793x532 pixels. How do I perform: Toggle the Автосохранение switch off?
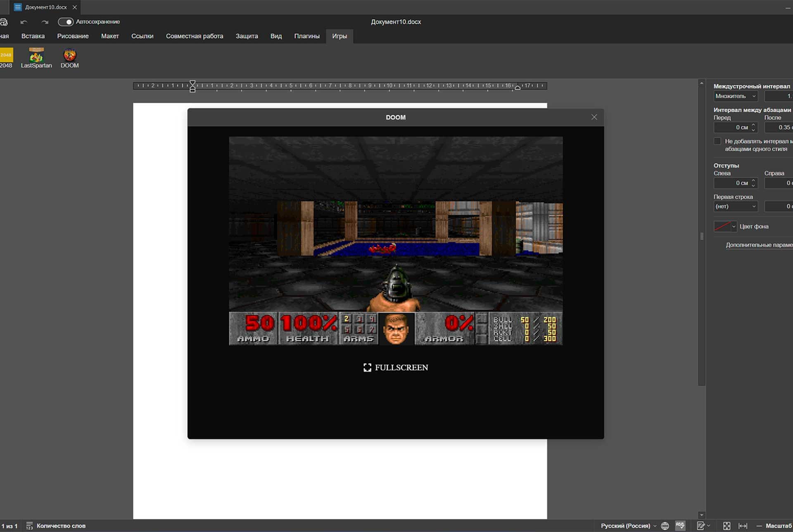[x=66, y=22]
